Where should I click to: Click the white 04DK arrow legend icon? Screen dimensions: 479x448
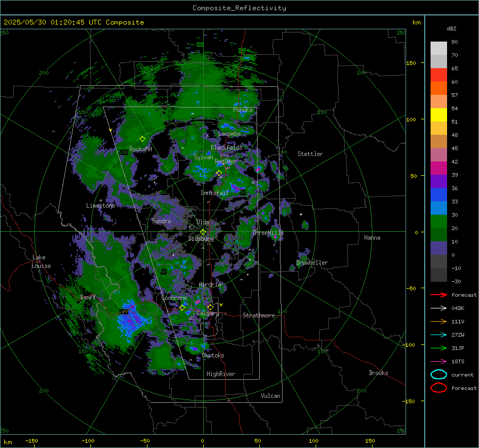pyautogui.click(x=439, y=308)
